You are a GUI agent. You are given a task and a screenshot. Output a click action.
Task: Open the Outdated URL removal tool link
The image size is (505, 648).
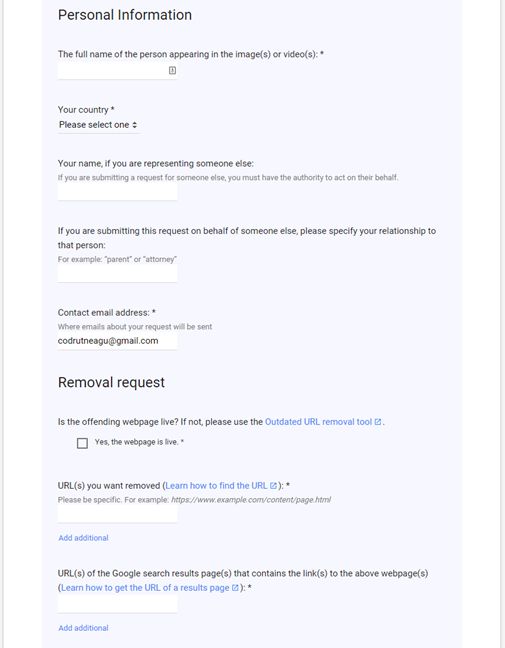[319, 422]
